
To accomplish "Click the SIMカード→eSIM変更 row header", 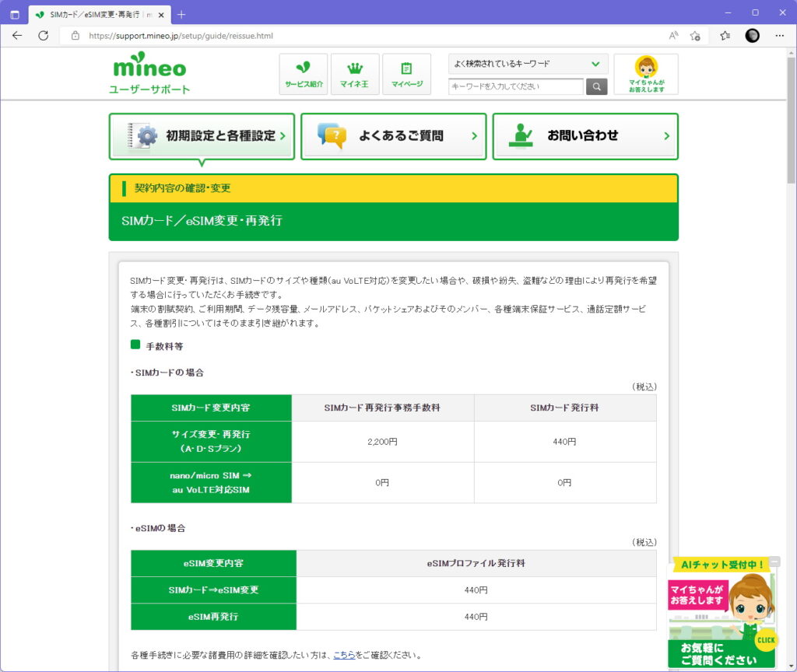I will (213, 590).
